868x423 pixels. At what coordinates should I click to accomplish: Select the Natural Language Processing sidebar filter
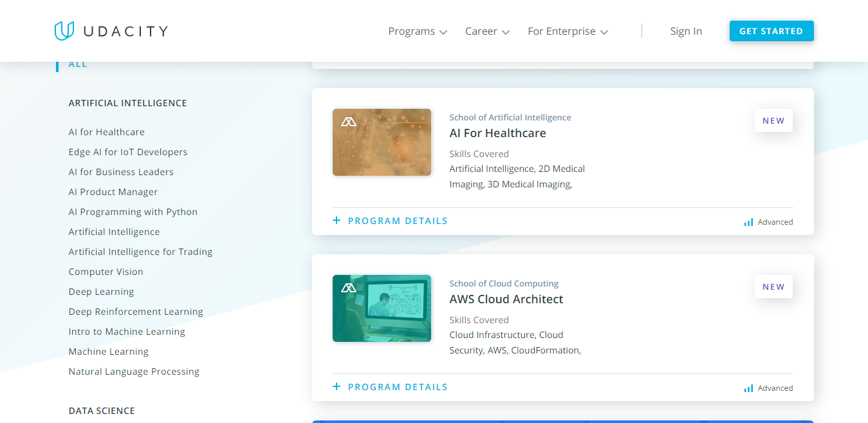click(x=134, y=371)
